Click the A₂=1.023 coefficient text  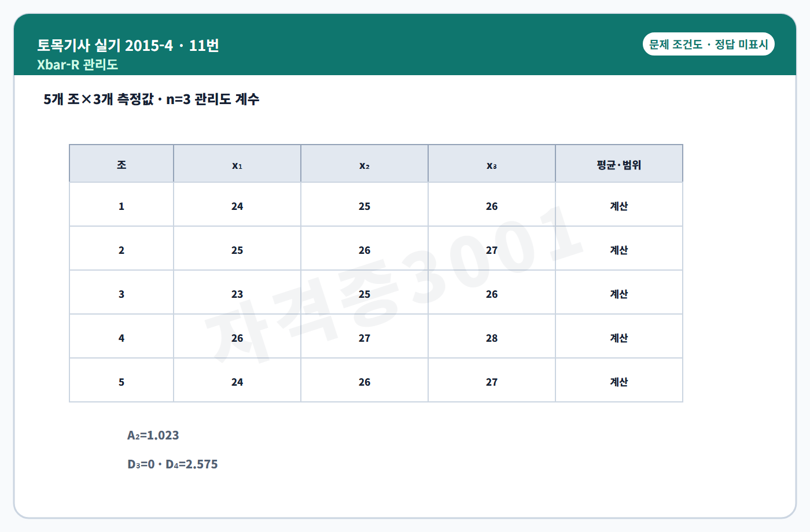[x=153, y=435]
